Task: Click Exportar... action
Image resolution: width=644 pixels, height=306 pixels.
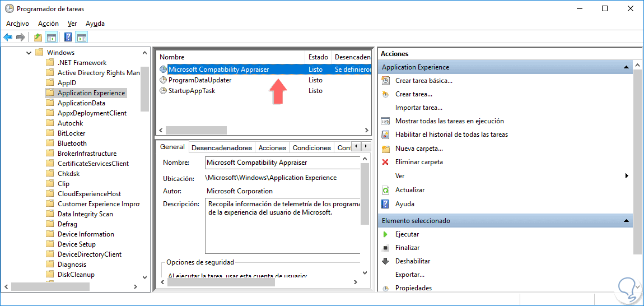Action: (x=409, y=275)
